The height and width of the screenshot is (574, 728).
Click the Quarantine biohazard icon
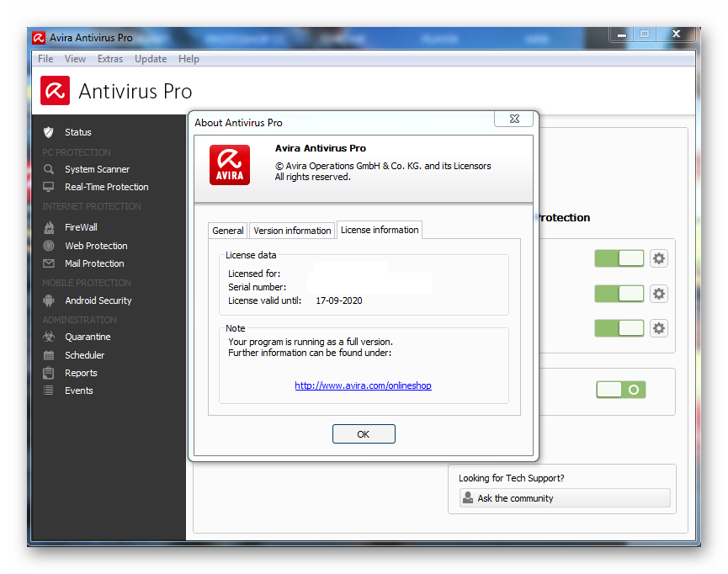[x=48, y=337]
